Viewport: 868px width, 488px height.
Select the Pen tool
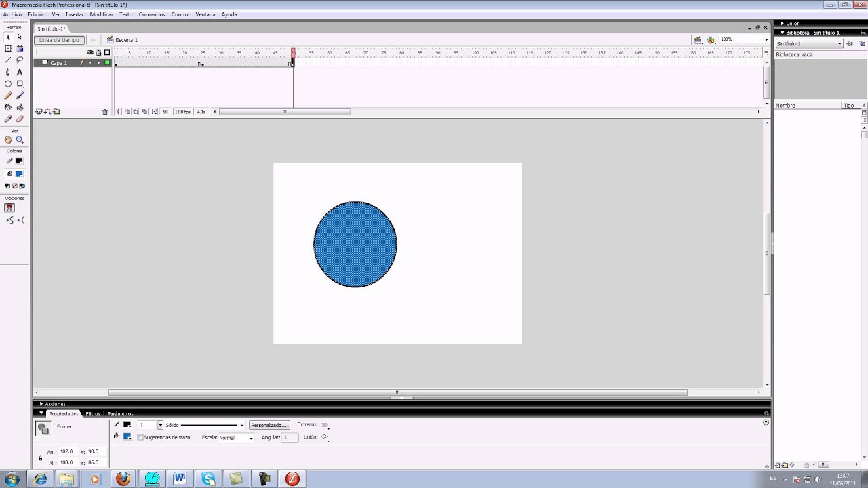8,72
